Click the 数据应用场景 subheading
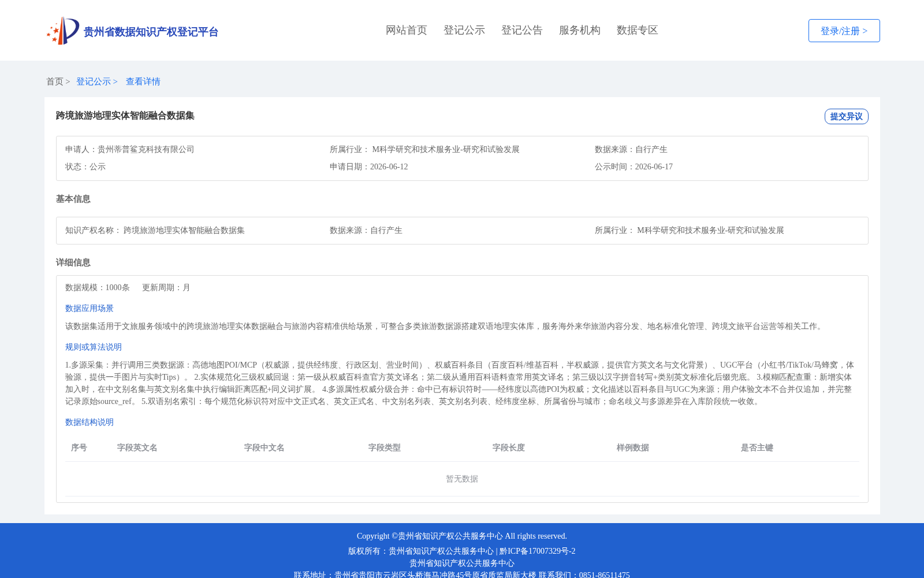This screenshot has height=578, width=924. tap(90, 308)
